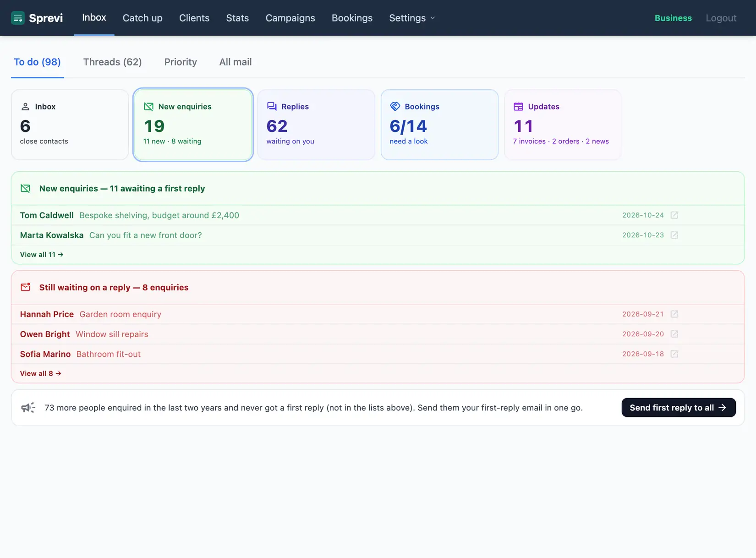756x558 pixels.
Task: Open Hannah Price garden room enquiry
Action: (x=378, y=314)
